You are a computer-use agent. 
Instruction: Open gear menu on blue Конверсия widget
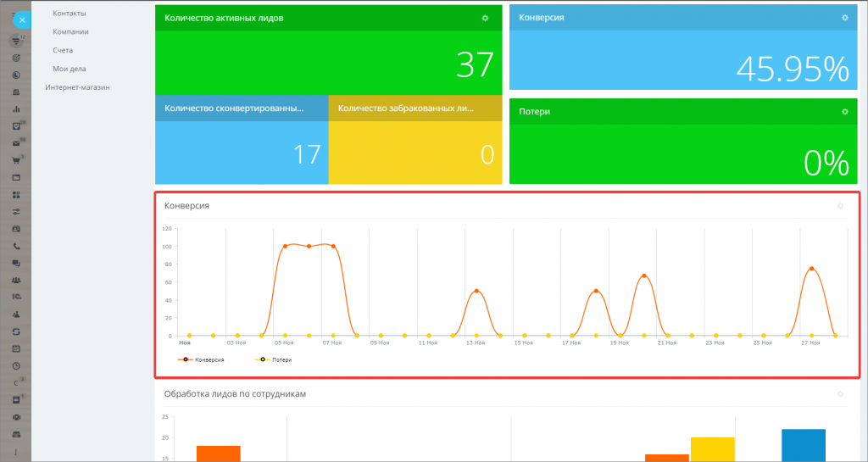pos(844,18)
